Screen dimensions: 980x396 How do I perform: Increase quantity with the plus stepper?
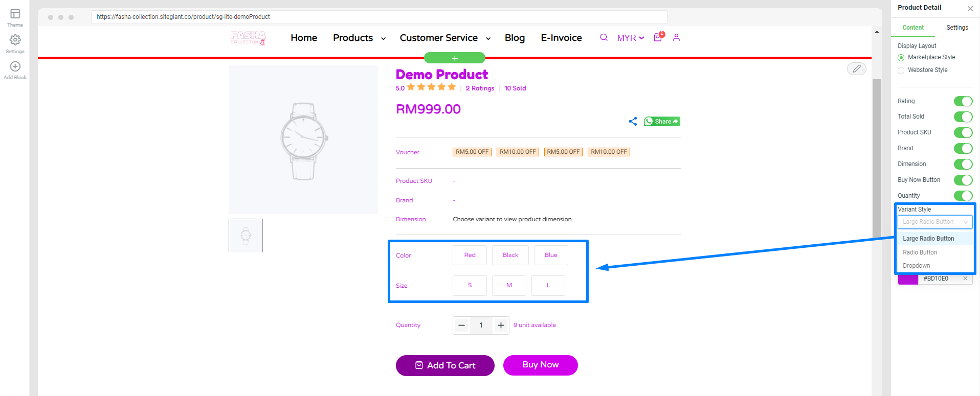[x=501, y=325]
